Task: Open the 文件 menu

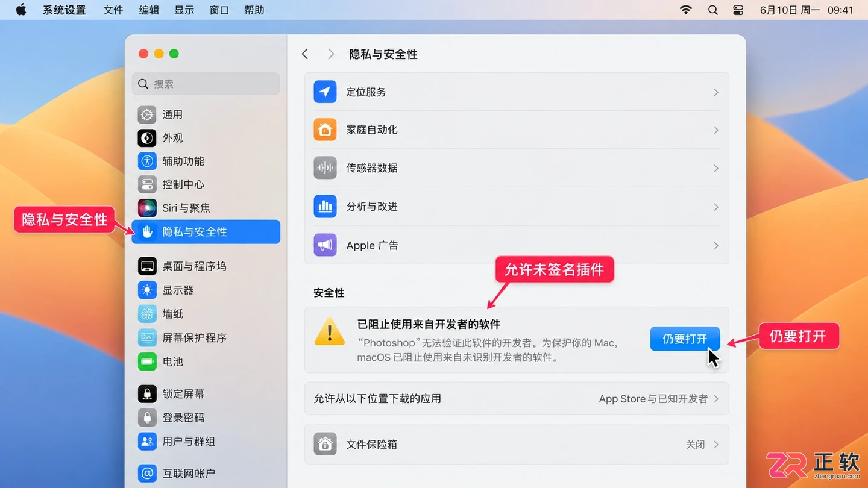Action: [x=113, y=10]
